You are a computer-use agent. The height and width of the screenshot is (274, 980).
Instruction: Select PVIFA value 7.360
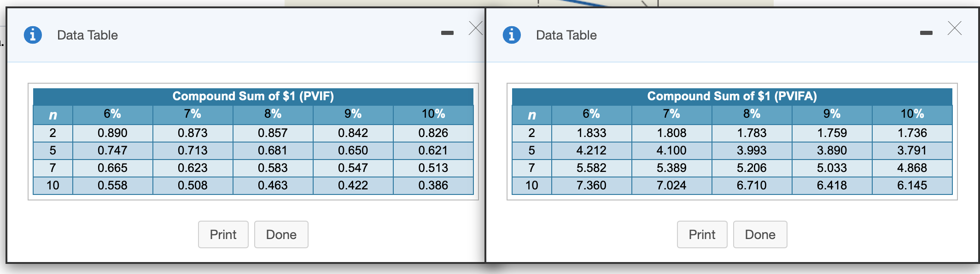(x=591, y=185)
